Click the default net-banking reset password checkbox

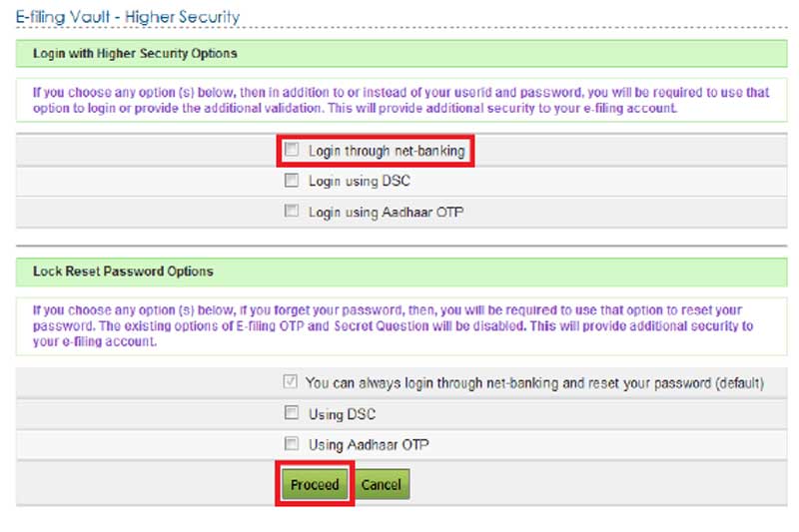(x=292, y=382)
